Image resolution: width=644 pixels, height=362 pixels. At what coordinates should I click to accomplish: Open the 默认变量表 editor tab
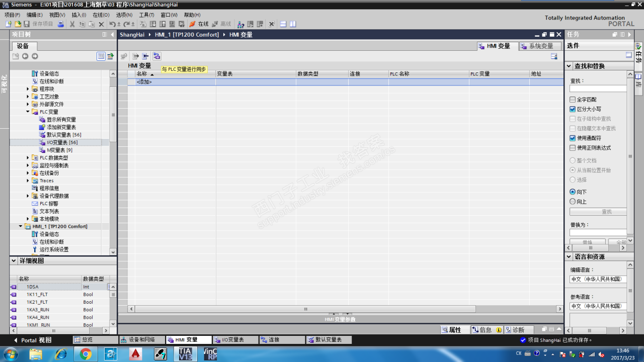329,340
